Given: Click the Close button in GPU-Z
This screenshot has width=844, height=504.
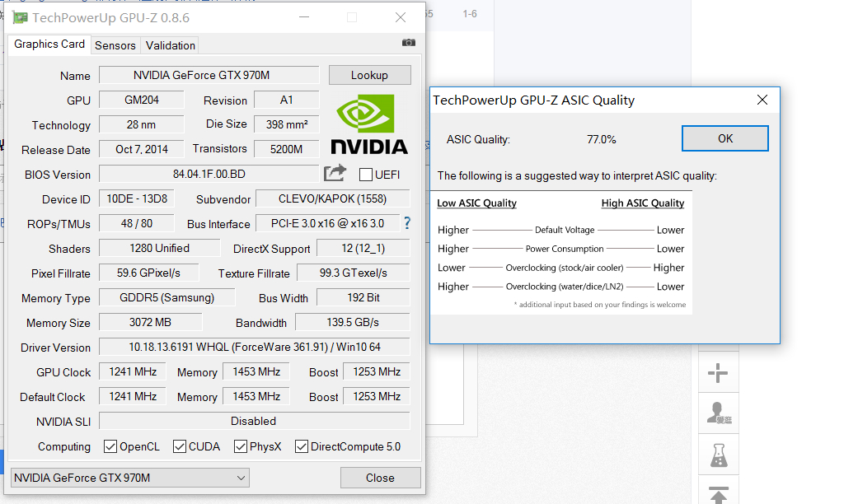Looking at the screenshot, I should pos(381,478).
